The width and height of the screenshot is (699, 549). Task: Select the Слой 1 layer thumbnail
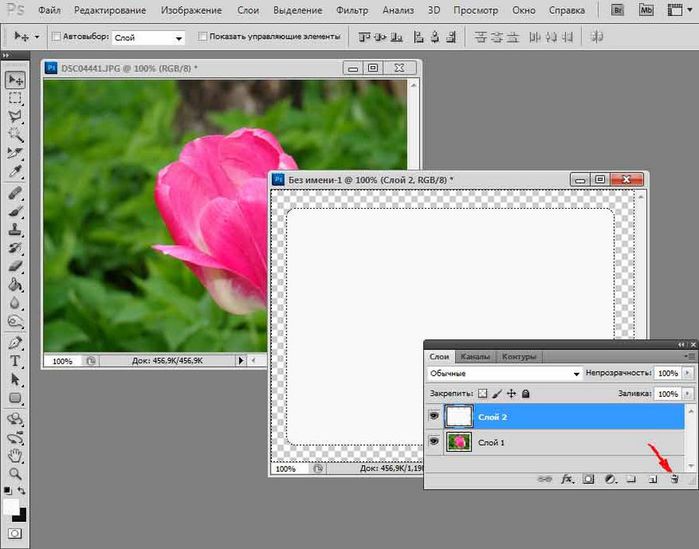click(x=460, y=442)
